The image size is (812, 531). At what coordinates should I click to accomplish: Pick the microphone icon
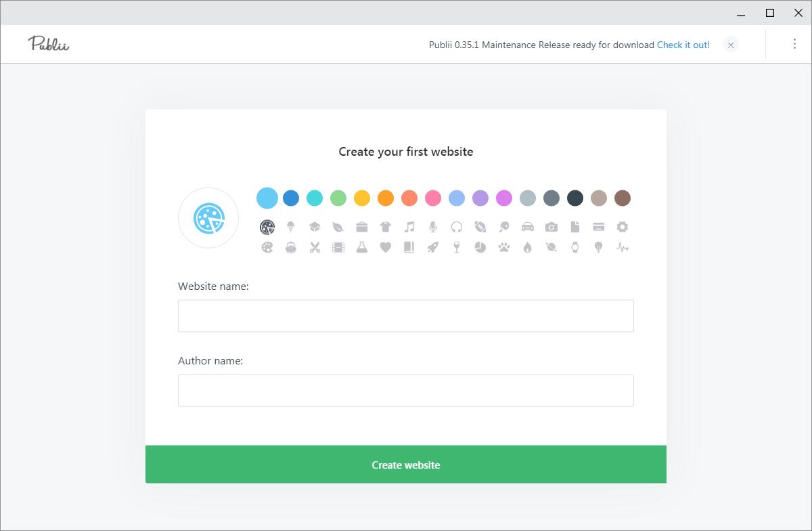[432, 228]
